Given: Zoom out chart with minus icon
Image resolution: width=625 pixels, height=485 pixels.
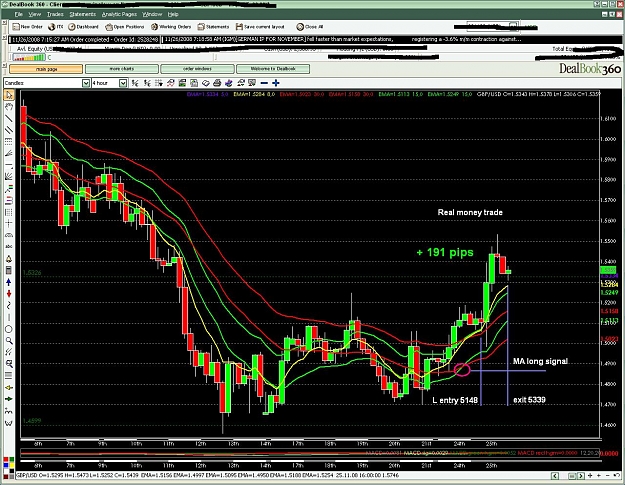Looking at the screenshot, I should tap(264, 83).
